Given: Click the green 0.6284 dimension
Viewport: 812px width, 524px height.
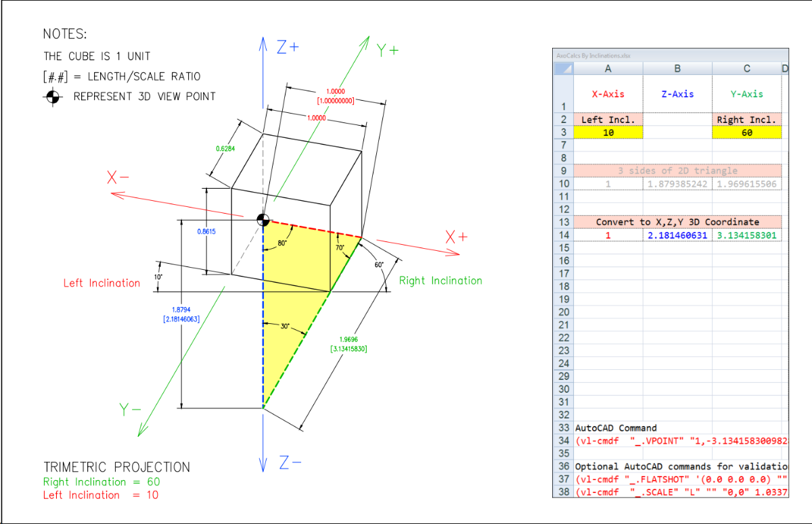Looking at the screenshot, I should tap(225, 148).
